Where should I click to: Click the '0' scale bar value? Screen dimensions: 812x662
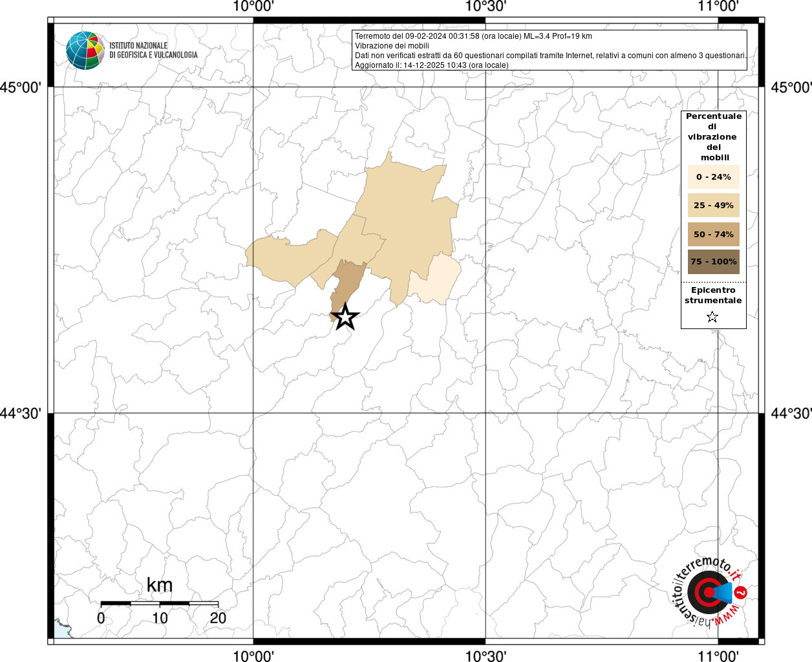coord(101,618)
